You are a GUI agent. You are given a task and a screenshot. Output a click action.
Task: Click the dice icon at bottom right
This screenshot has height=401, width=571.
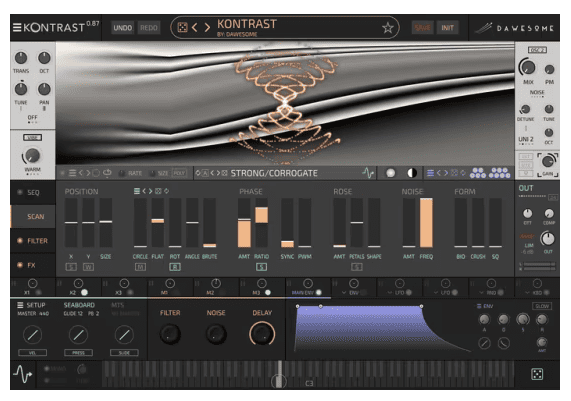pos(537,374)
